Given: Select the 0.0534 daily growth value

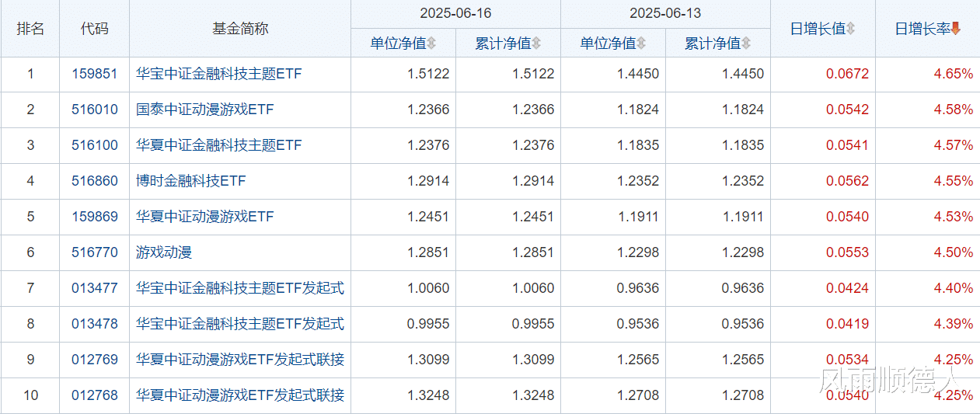Looking at the screenshot, I should [x=848, y=360].
